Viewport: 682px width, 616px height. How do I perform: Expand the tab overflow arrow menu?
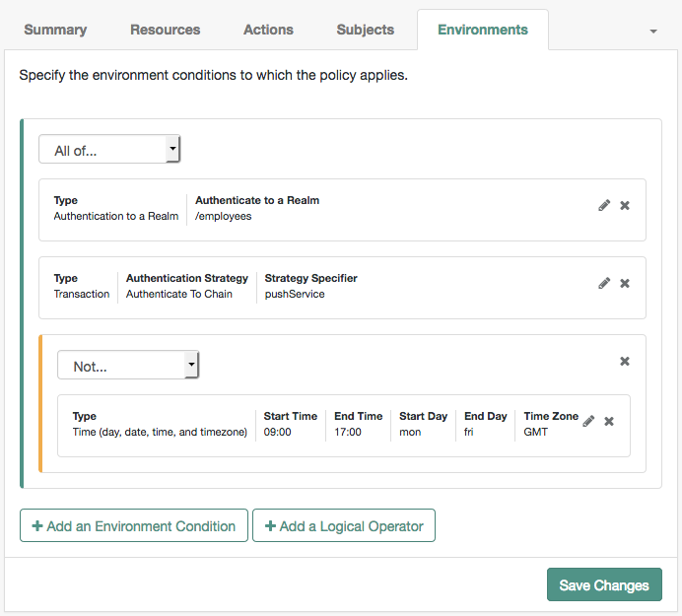[x=652, y=31]
